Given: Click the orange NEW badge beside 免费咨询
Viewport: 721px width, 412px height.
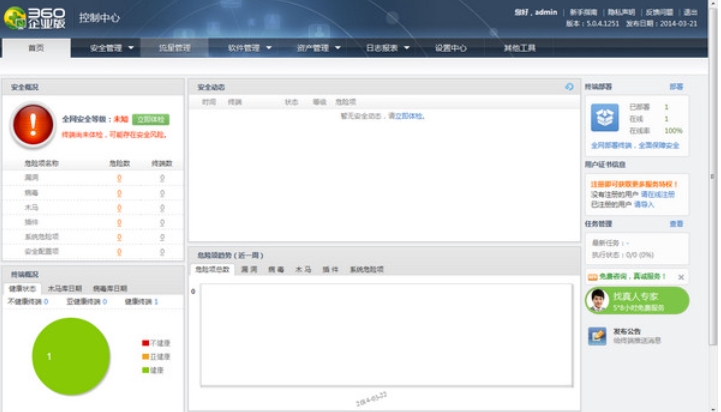Looking at the screenshot, I should click(x=592, y=276).
